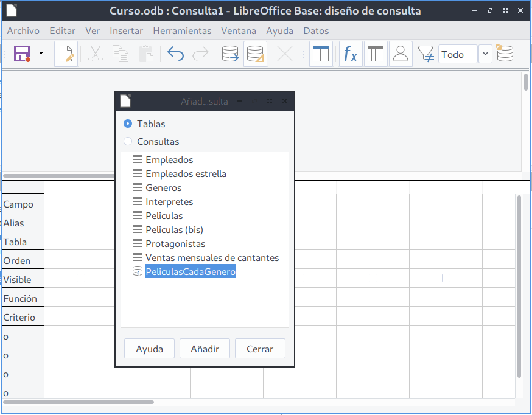532x415 pixels.
Task: Open the Todo limit dropdown arrow
Action: 485,54
